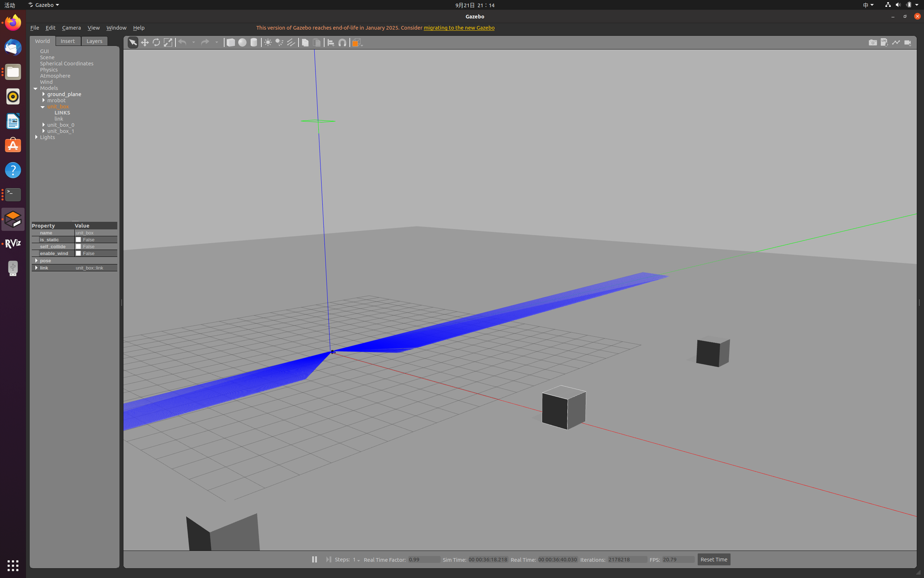This screenshot has height=578, width=924.
Task: Toggle the snap magnet tool
Action: tap(343, 42)
